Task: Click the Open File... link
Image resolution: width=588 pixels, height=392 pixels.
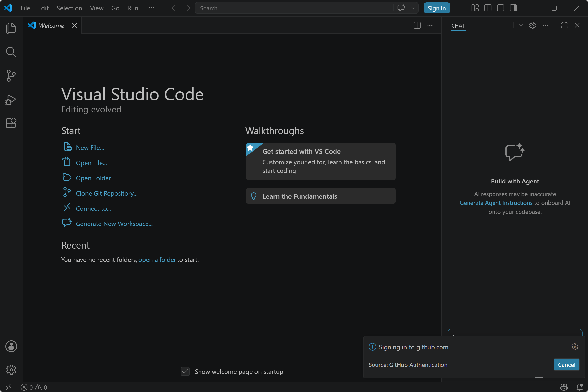Action: point(91,163)
